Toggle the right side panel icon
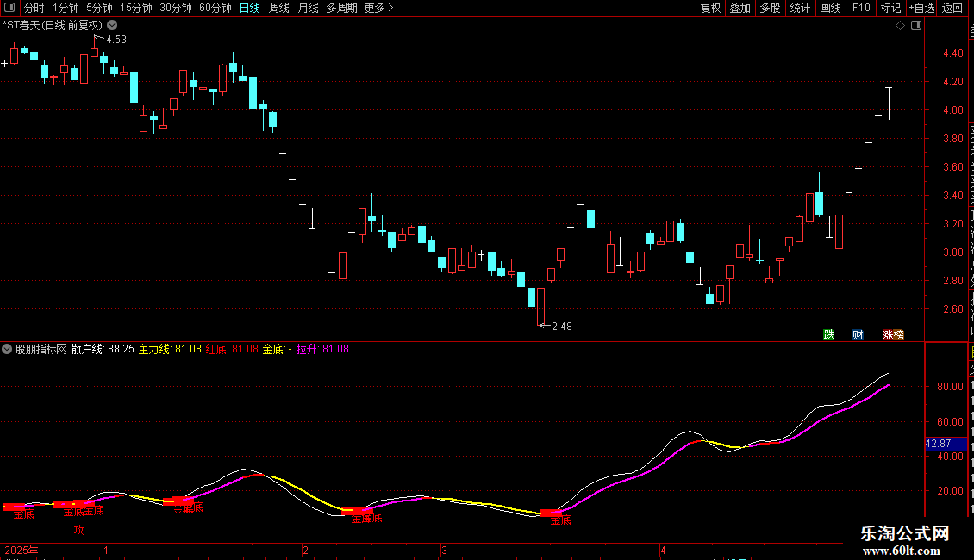 (x=916, y=26)
